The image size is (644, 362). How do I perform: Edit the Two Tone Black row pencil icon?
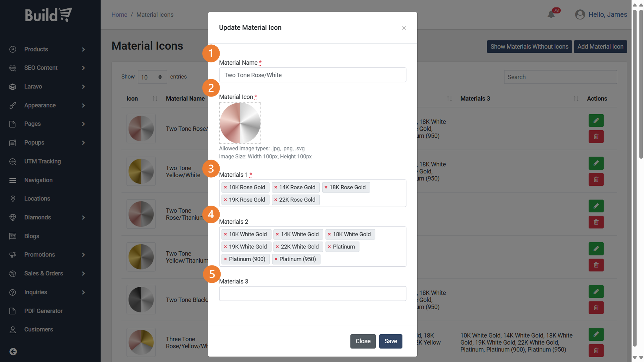pyautogui.click(x=596, y=292)
